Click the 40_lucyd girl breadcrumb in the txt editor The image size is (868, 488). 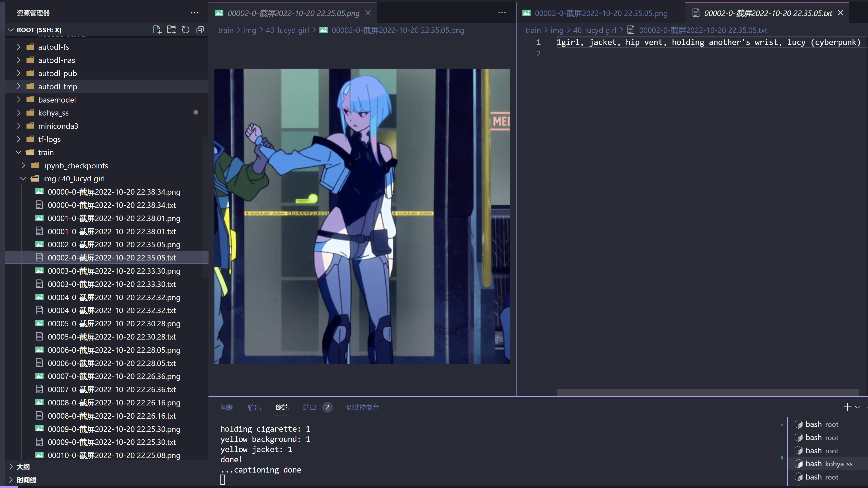pyautogui.click(x=594, y=30)
